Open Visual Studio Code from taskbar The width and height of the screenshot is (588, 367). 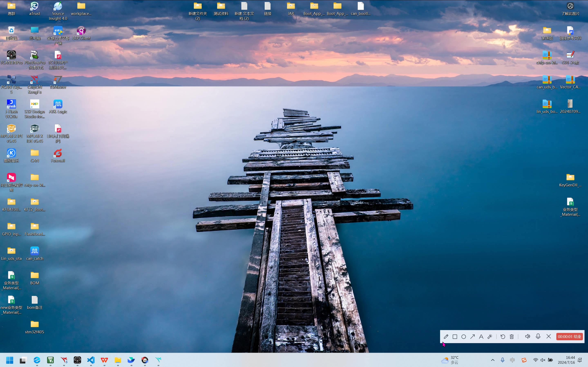click(91, 360)
